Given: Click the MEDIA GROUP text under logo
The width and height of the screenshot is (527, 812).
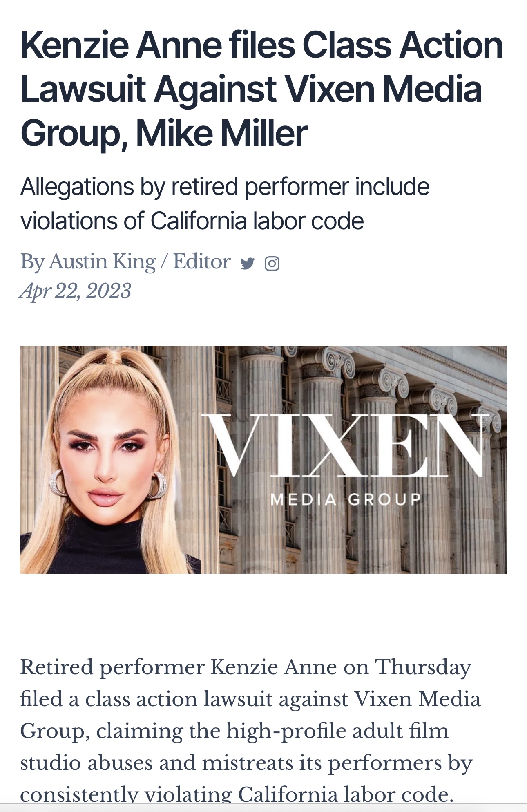Looking at the screenshot, I should pos(346,499).
